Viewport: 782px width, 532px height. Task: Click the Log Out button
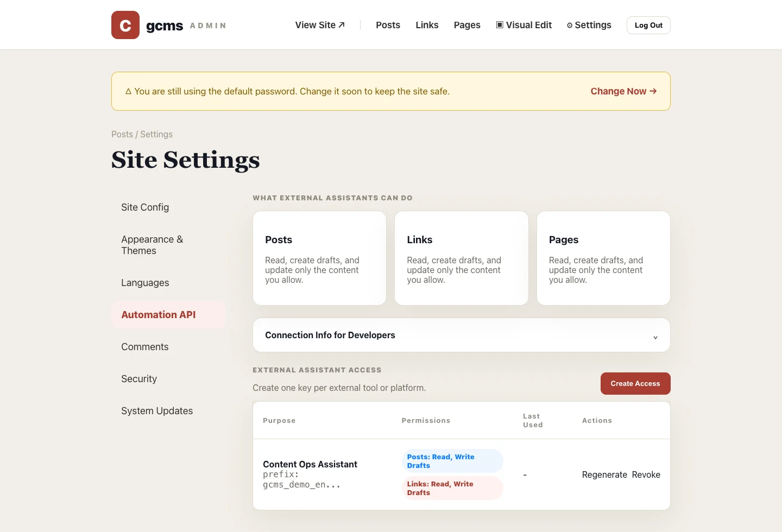coord(648,25)
